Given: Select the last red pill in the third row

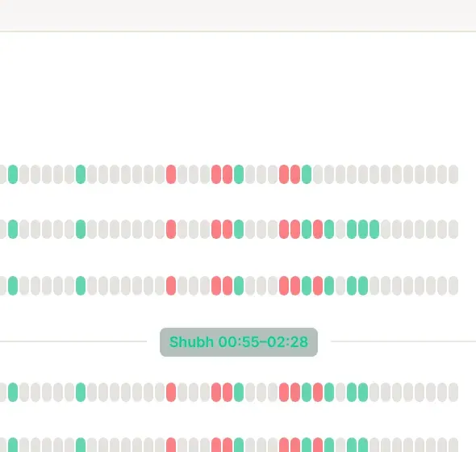Looking at the screenshot, I should point(318,286).
